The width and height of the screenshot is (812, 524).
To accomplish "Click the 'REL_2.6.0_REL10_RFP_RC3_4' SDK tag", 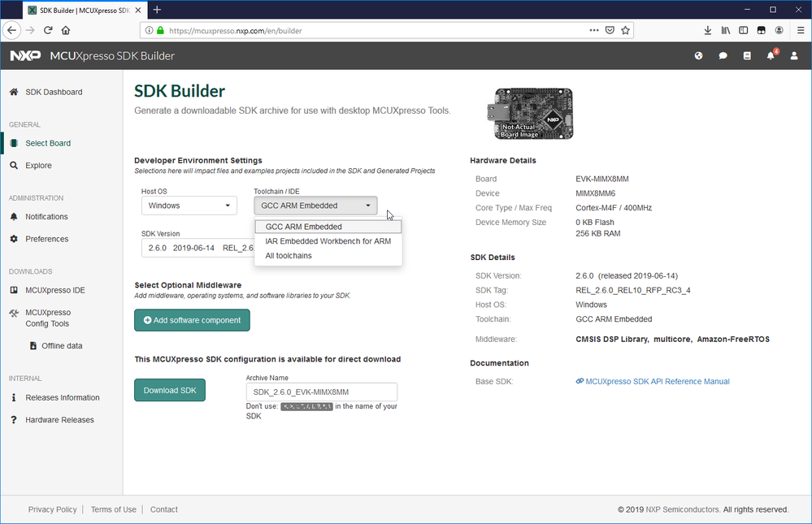I will pos(633,291).
